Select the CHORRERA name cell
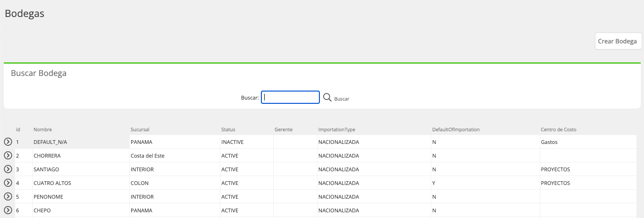This screenshot has width=644, height=218. coord(80,156)
